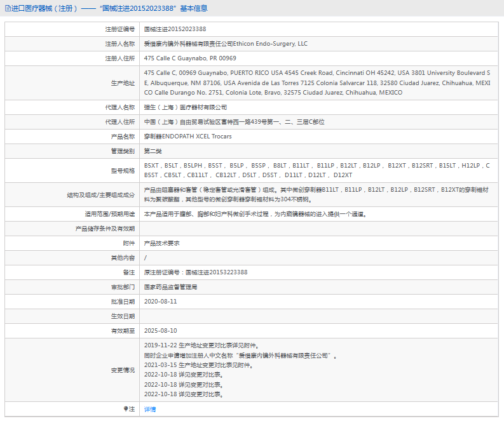Select approval date 2020-08-11
Screen dimensions: 504x421
coord(160,302)
